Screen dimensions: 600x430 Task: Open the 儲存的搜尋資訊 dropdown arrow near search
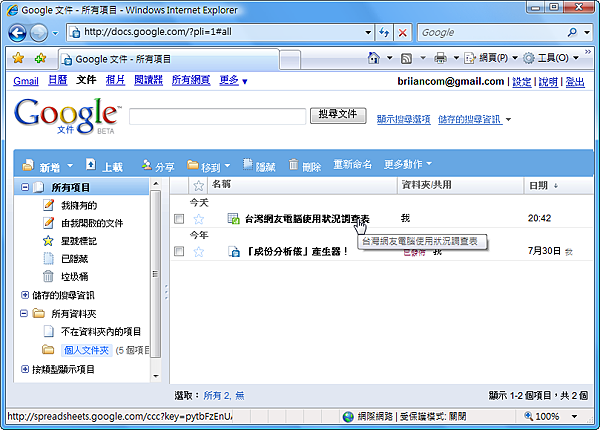[x=508, y=119]
